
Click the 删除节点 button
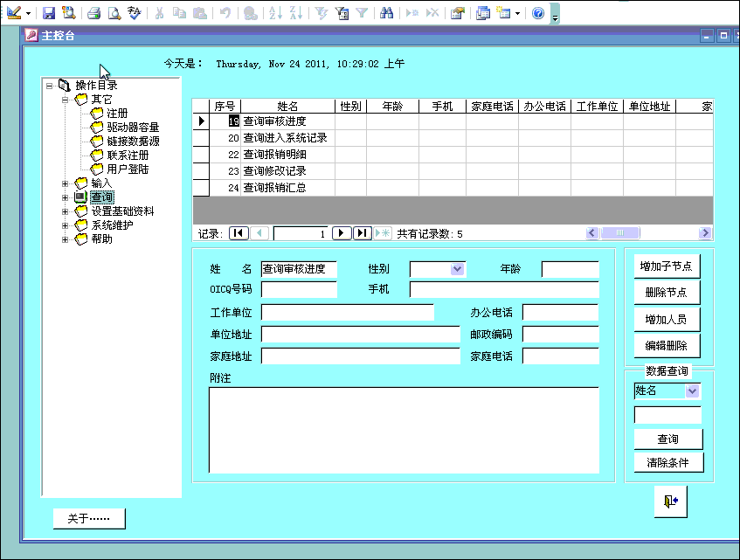click(667, 293)
